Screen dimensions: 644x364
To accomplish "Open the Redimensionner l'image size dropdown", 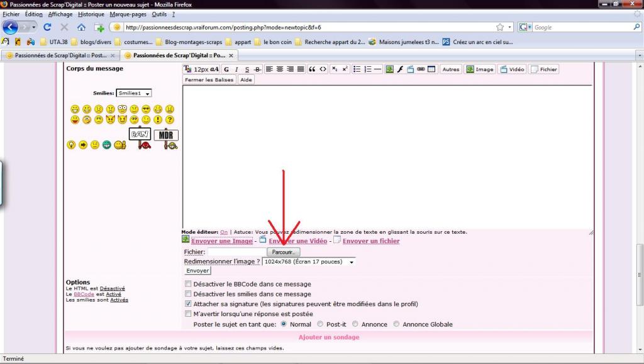I will pyautogui.click(x=309, y=261).
